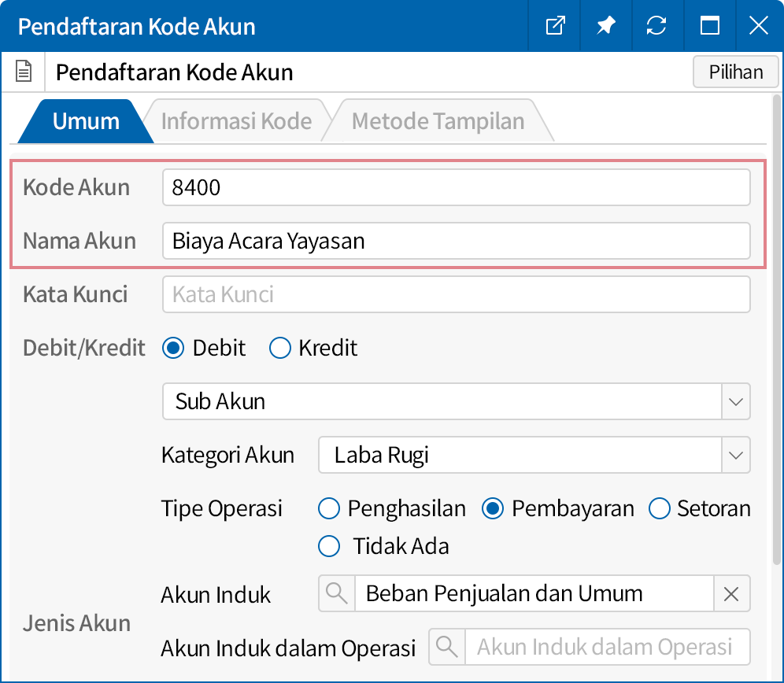784x683 pixels.
Task: Open search icon for Akun Induk
Action: 337,594
